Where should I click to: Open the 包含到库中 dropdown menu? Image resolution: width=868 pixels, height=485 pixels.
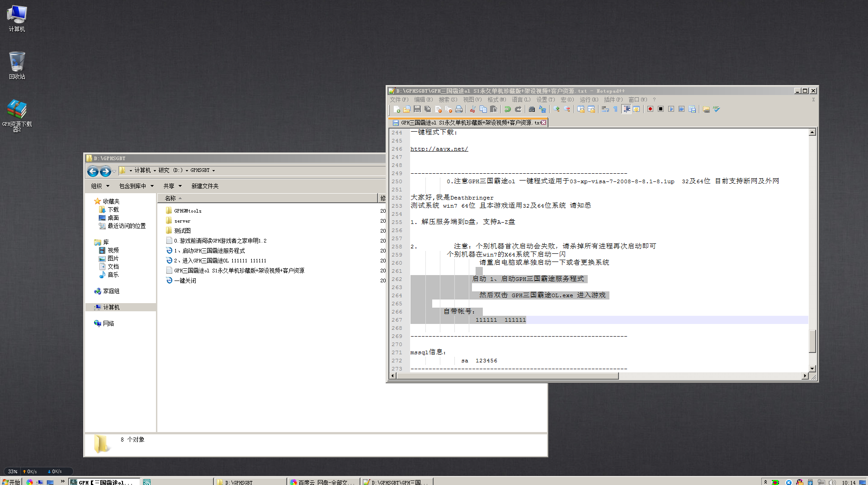pos(136,186)
